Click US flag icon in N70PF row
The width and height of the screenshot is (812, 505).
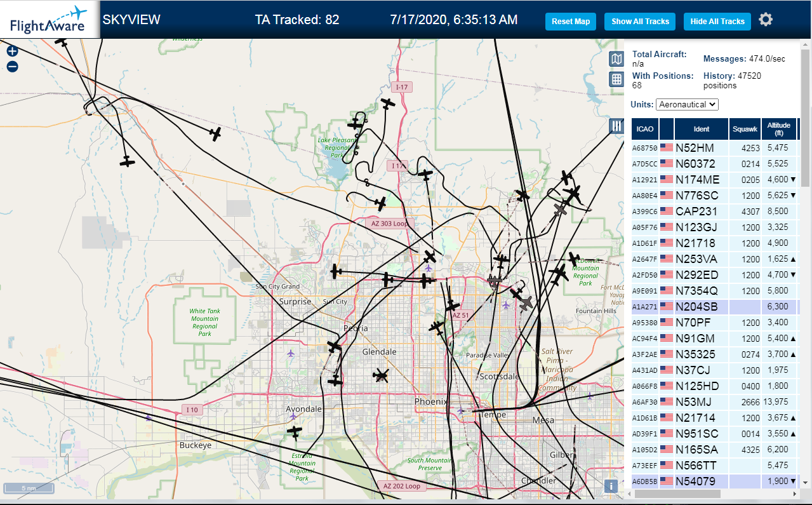tap(667, 322)
